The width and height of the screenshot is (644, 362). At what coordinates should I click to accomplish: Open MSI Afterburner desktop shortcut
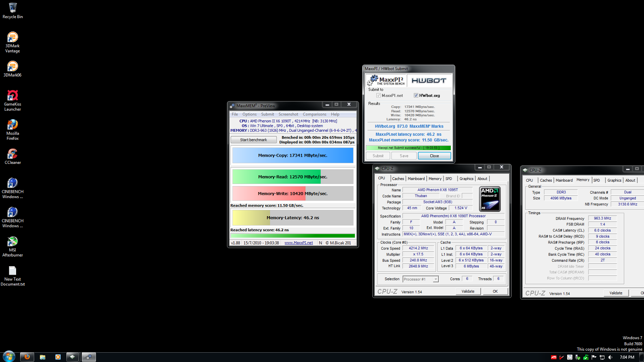point(12,246)
